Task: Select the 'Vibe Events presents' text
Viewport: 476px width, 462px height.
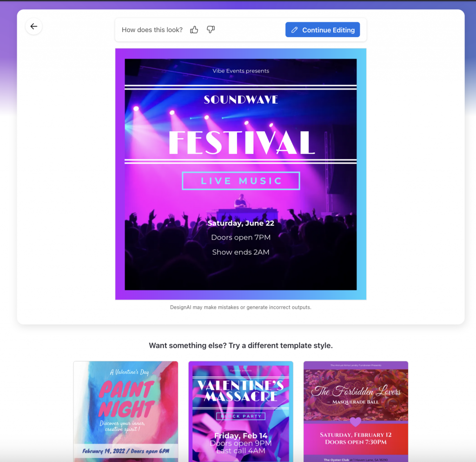Action: click(x=240, y=71)
